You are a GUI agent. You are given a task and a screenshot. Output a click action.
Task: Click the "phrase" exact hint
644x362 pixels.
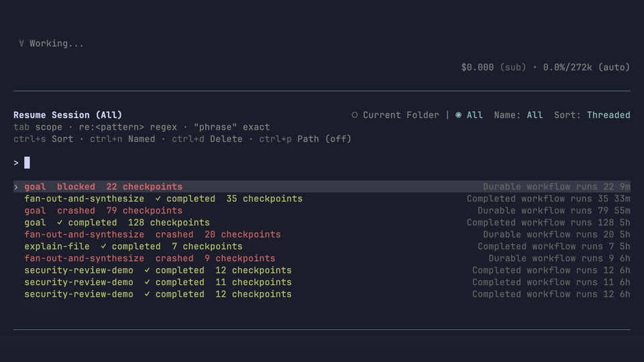coord(231,127)
